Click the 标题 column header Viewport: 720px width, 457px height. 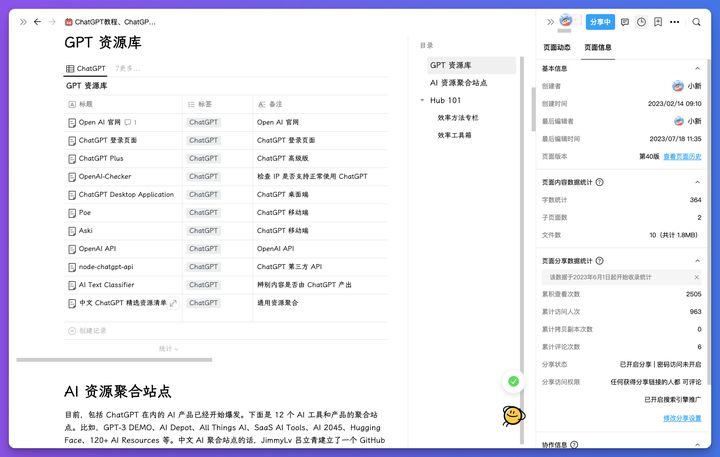coord(123,104)
